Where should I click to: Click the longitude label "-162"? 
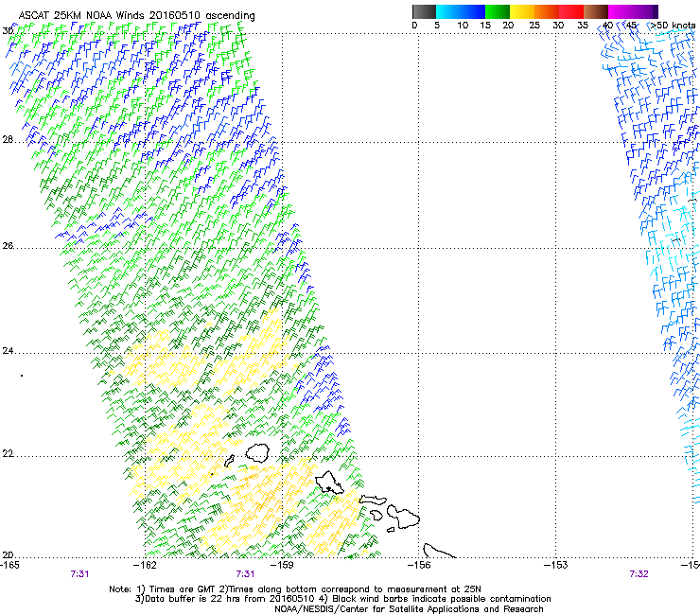coord(145,565)
